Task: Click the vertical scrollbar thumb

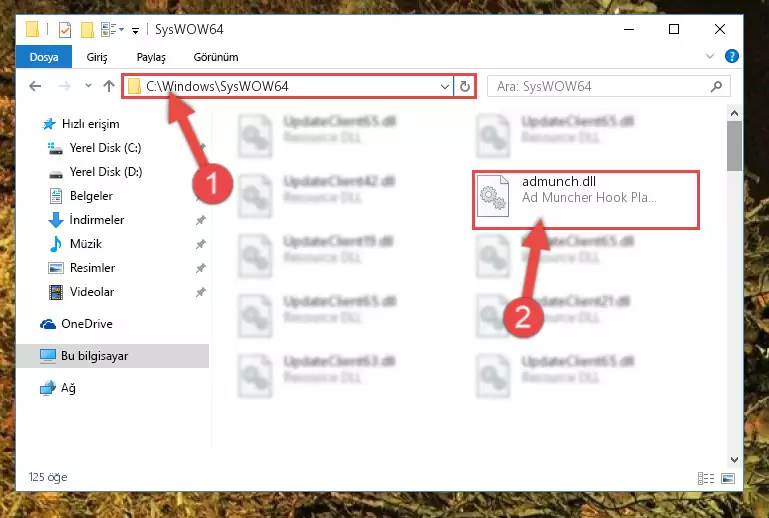Action: 734,146
